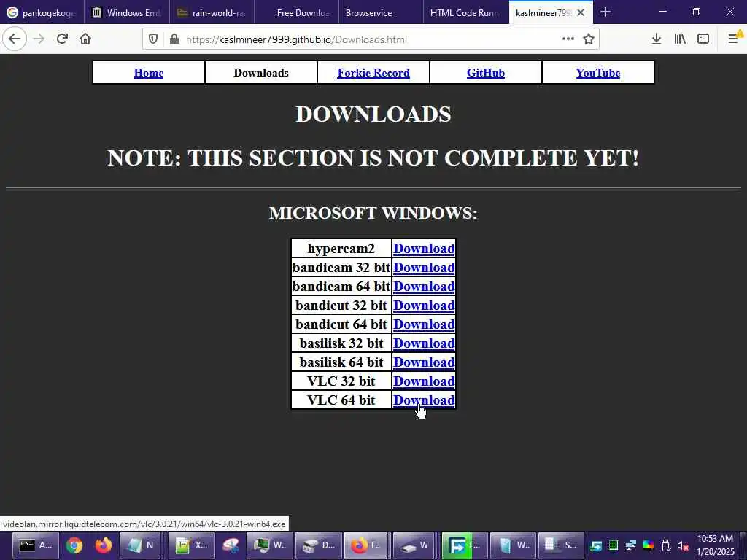Click the MICROSOFT WINDOWS heading
747x560 pixels.
click(373, 213)
